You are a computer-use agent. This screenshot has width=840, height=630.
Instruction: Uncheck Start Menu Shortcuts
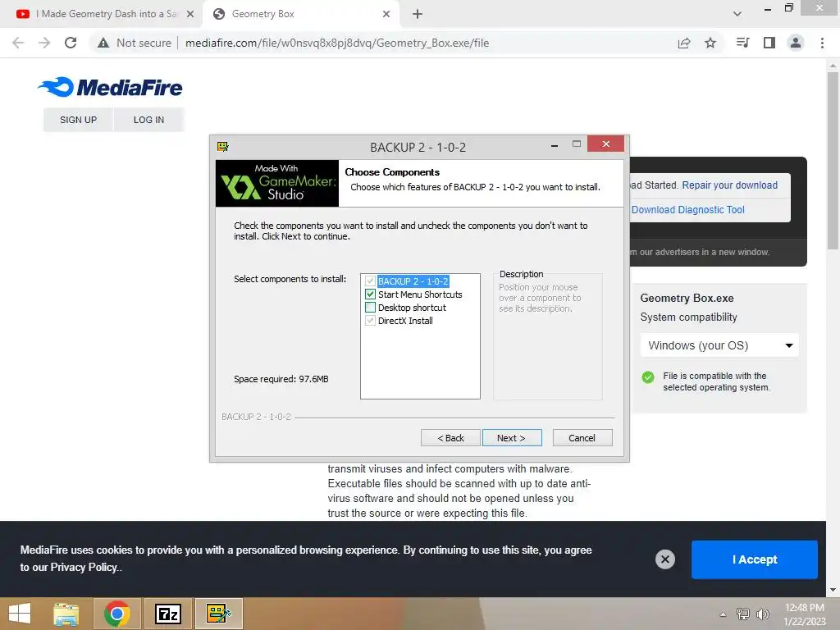point(370,294)
